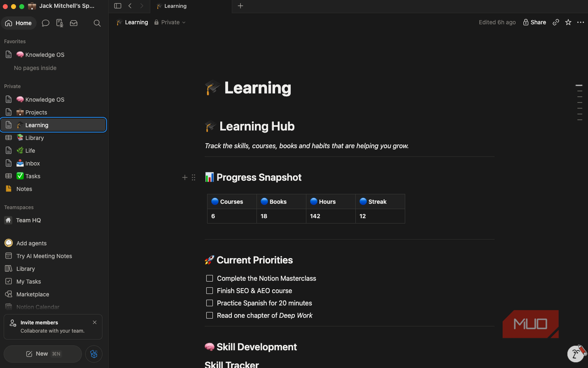Viewport: 588px width, 368px height.
Task: Tick Practice Spanish for 20 minutes
Action: coord(210,303)
